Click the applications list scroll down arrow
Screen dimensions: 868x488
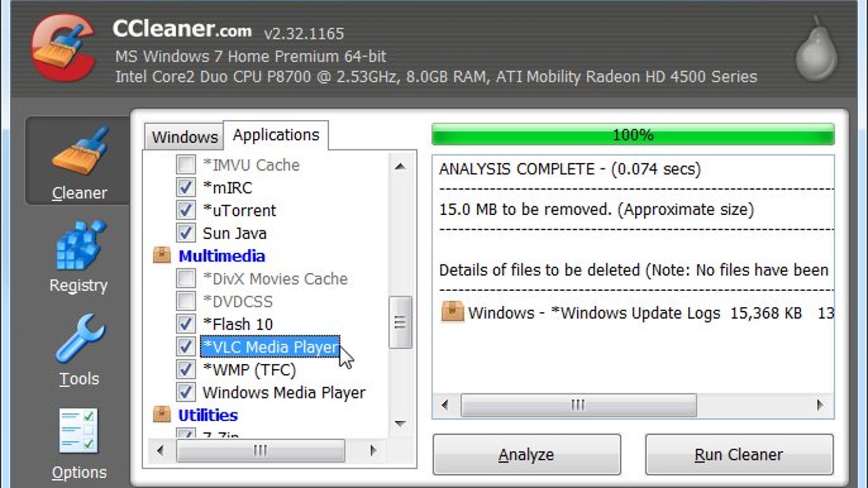pyautogui.click(x=400, y=423)
